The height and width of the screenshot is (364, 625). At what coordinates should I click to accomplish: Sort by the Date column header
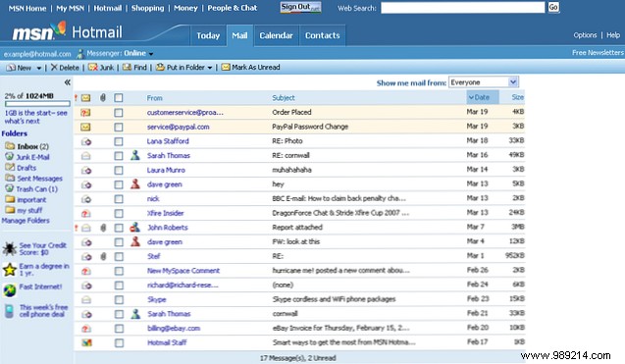coord(483,97)
